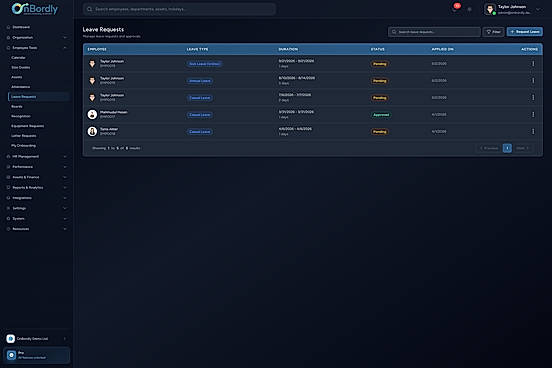Viewport: 552px width, 368px height.
Task: Open the Taylor Johnson account dropdown arrow
Action: 538,10
